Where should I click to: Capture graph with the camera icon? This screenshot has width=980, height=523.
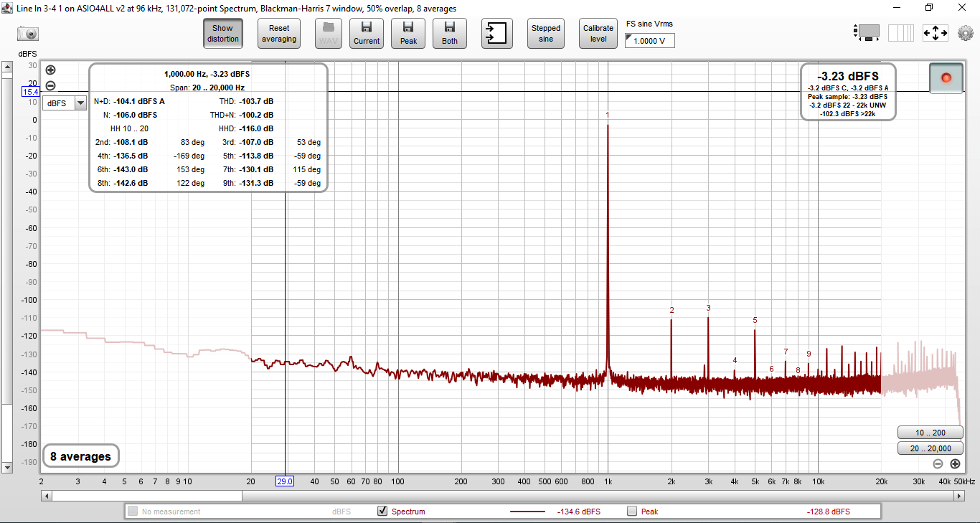point(28,33)
